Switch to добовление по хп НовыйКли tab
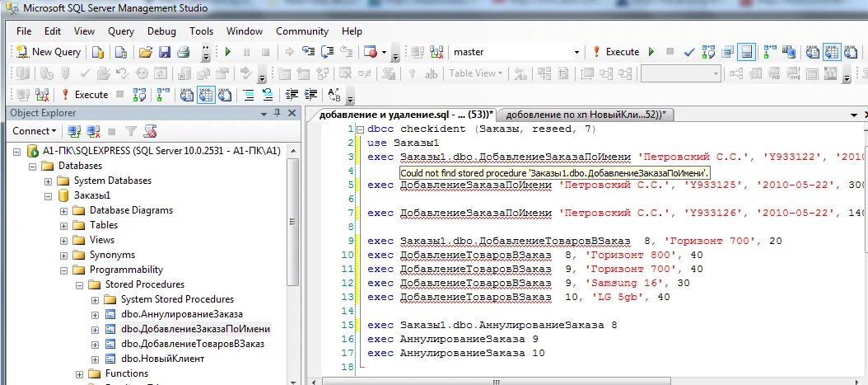Image resolution: width=868 pixels, height=385 pixels. point(586,115)
